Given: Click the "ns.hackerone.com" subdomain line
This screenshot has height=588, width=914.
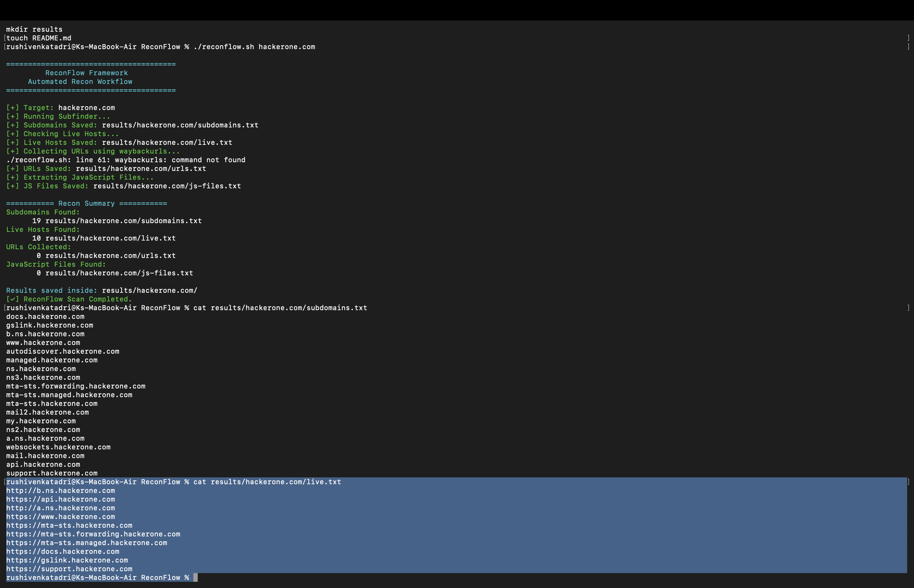Looking at the screenshot, I should point(41,369).
